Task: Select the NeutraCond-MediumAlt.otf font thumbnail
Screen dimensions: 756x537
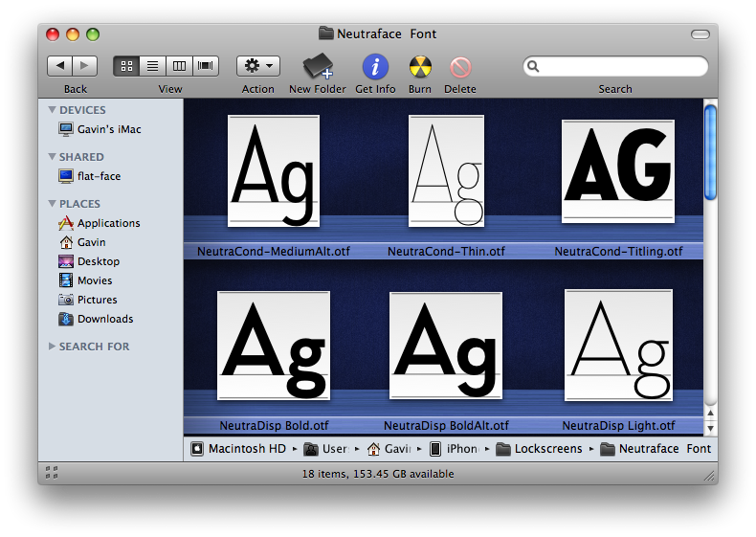Action: point(274,170)
